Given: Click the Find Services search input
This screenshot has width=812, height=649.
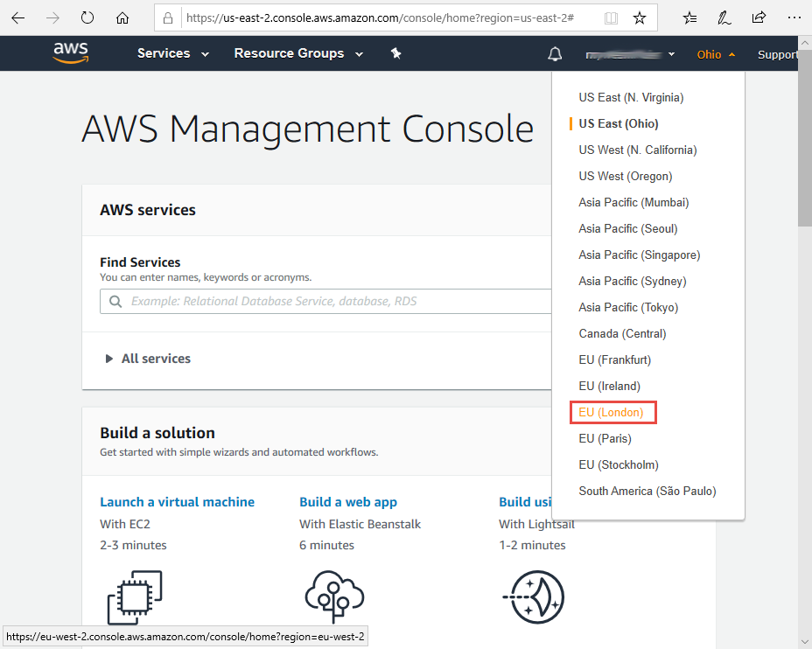Looking at the screenshot, I should point(325,301).
